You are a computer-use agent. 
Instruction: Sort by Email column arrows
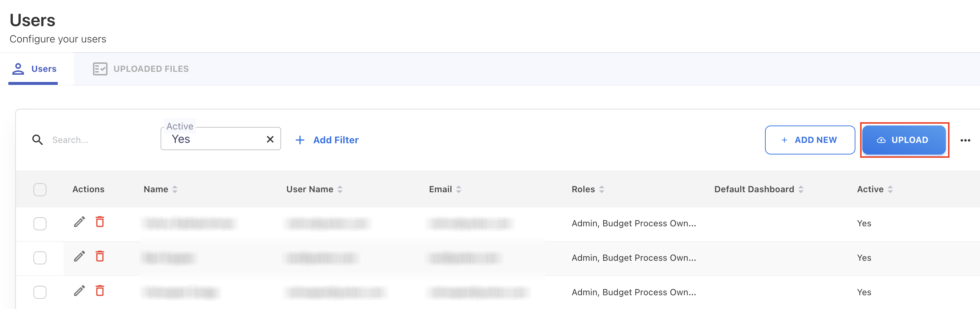459,189
